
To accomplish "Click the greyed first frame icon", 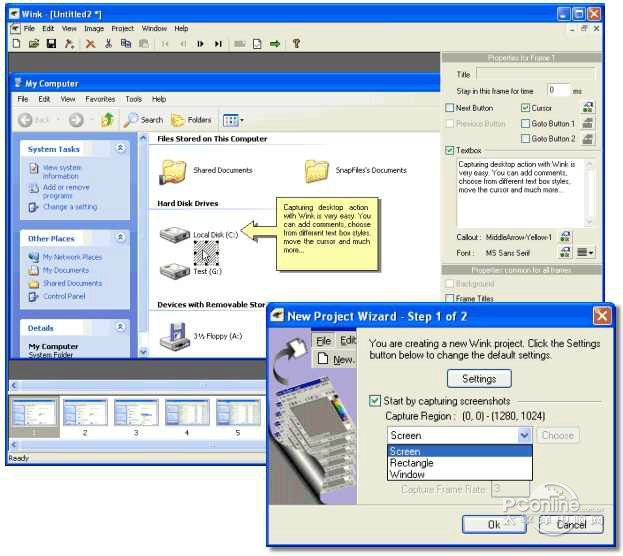I will [x=165, y=44].
